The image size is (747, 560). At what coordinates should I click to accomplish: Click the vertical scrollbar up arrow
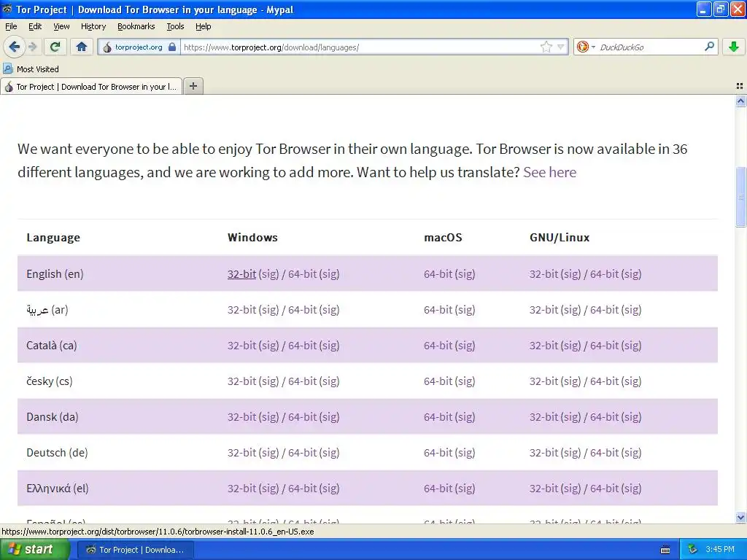740,101
